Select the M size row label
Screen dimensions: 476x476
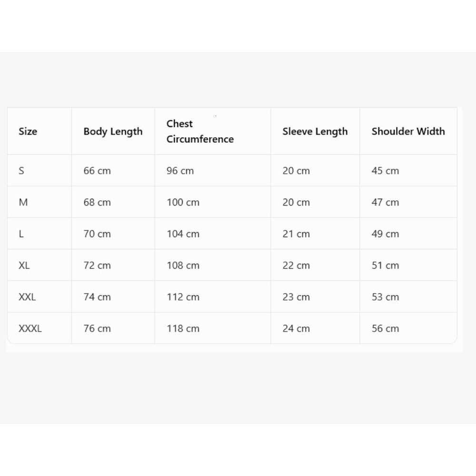(x=23, y=202)
